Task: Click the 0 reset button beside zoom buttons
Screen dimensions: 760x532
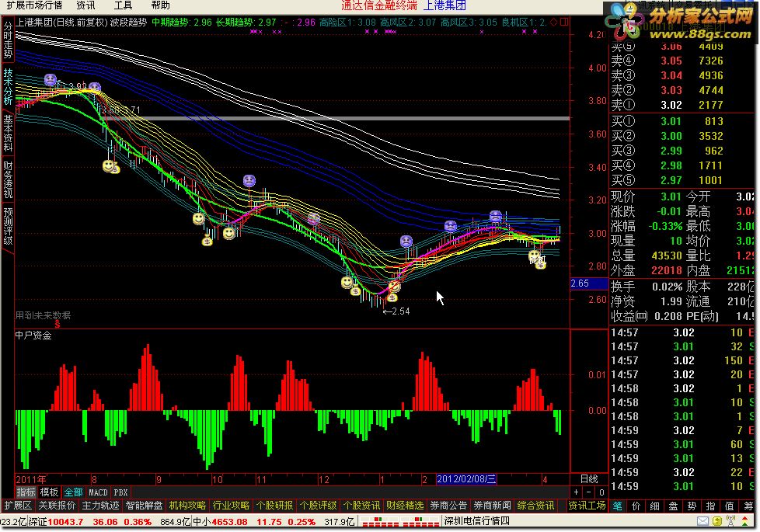Action: tap(601, 492)
